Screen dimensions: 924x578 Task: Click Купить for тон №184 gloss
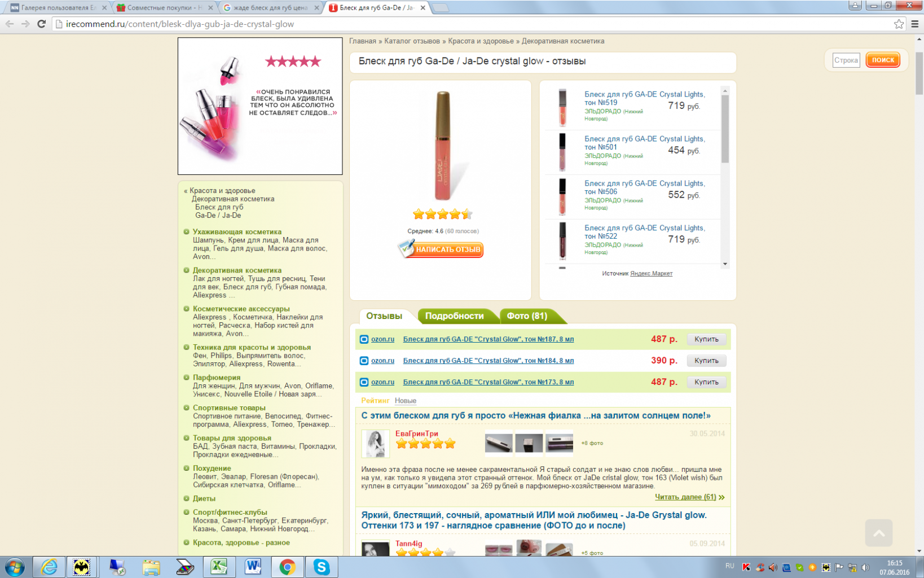pos(706,361)
